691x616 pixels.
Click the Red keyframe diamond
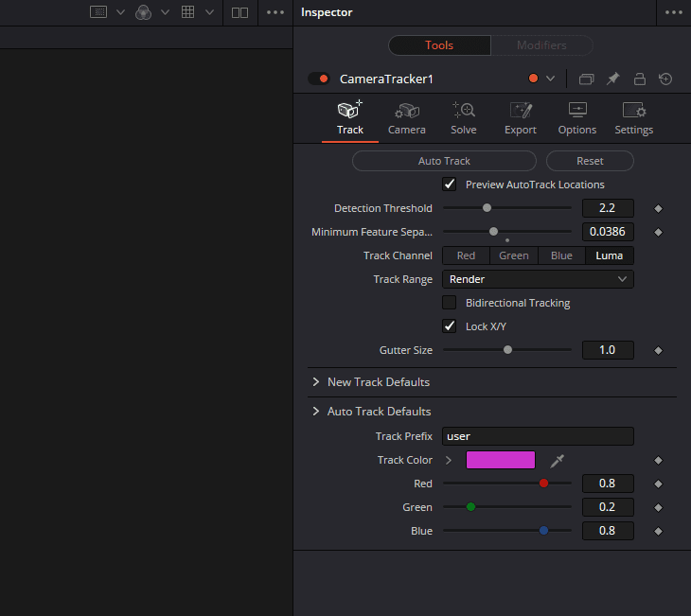[659, 484]
